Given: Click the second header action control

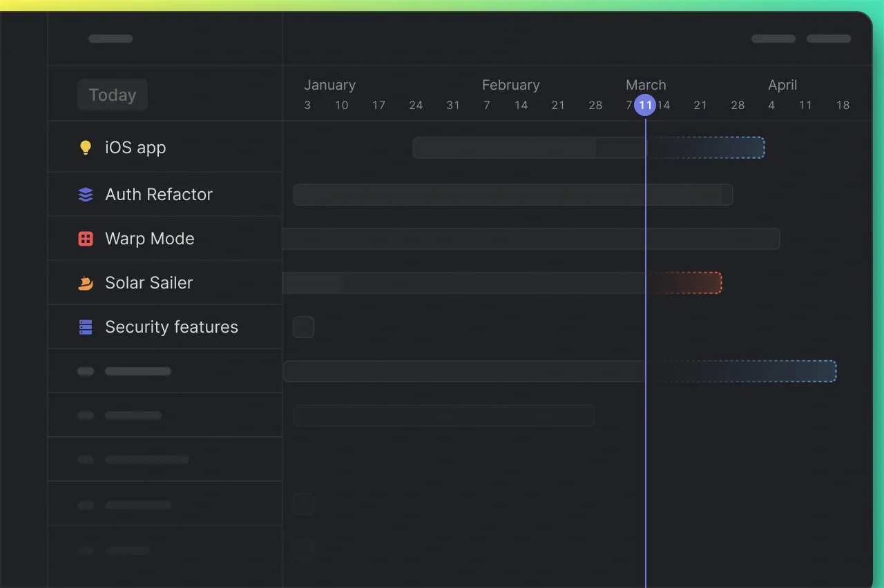Looking at the screenshot, I should pos(829,39).
